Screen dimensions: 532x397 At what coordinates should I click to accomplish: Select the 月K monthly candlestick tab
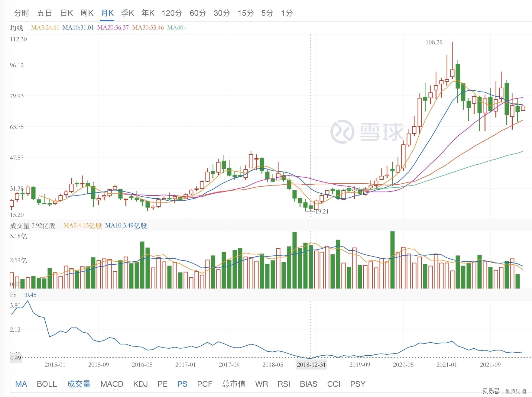(107, 13)
